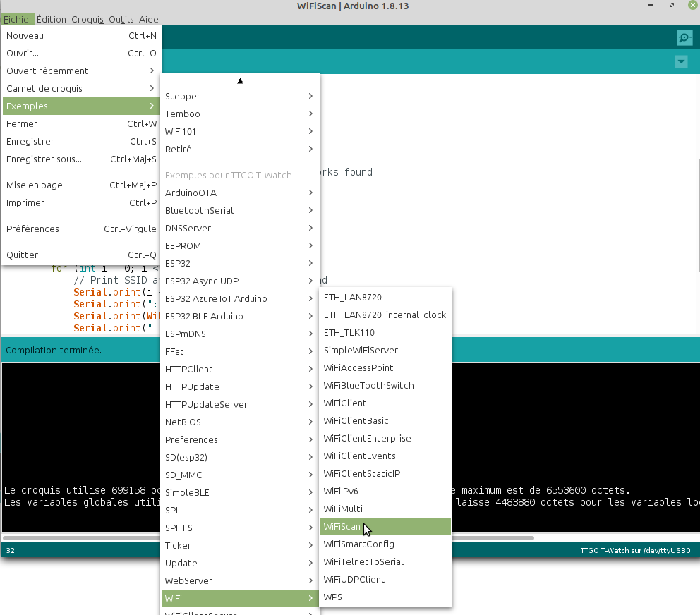This screenshot has width=700, height=615.
Task: Expand the Temboo examples submenu
Action: click(240, 114)
